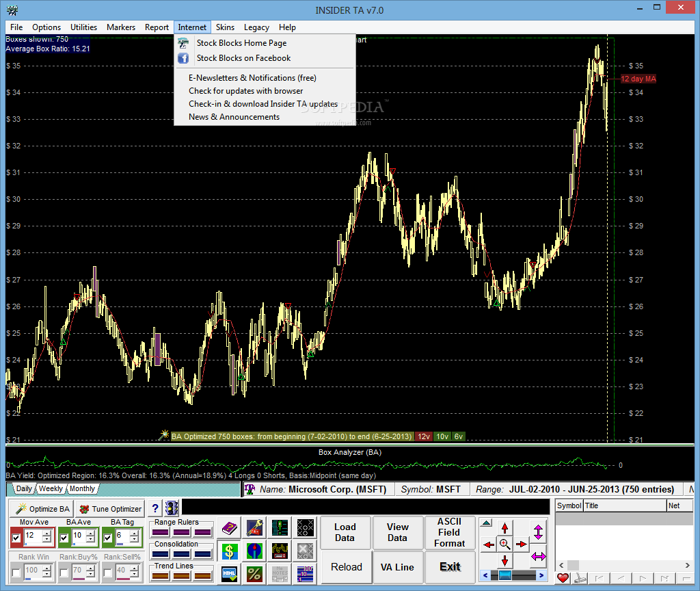This screenshot has height=591, width=700.
Task: Pan chart down with red down arrow
Action: click(x=505, y=561)
